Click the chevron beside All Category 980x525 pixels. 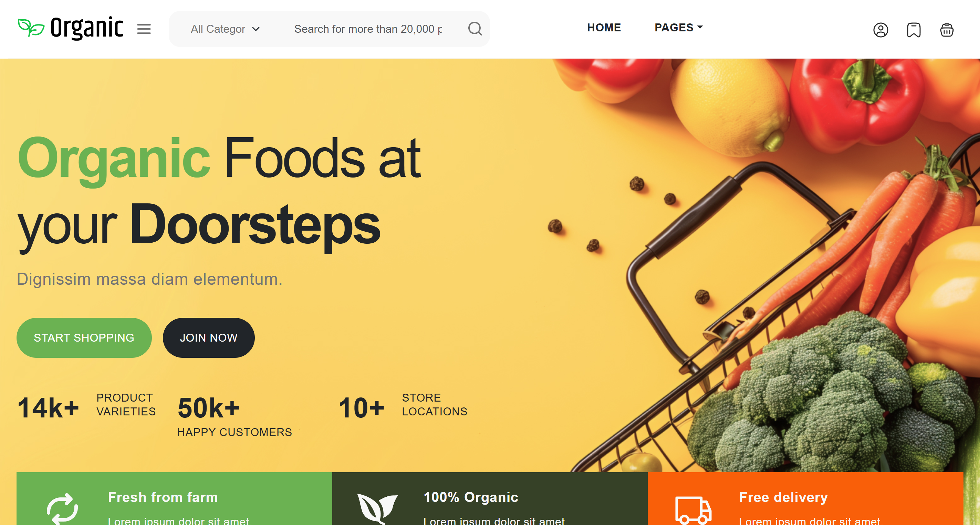pyautogui.click(x=256, y=29)
